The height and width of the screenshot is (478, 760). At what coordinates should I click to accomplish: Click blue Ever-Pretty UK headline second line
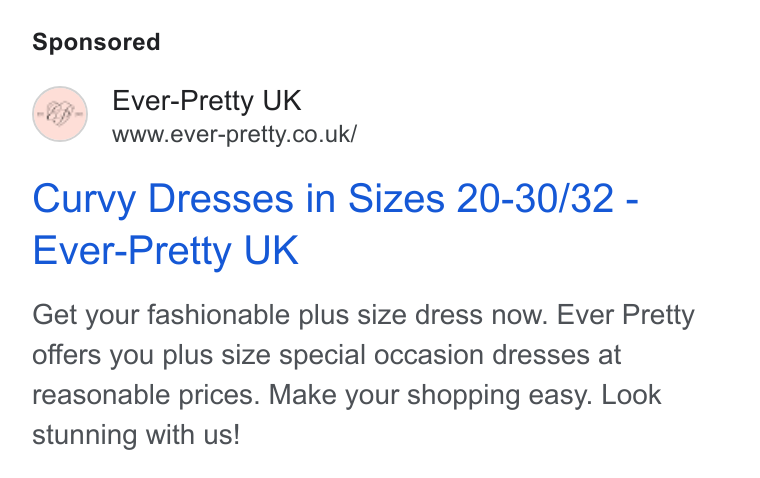pyautogui.click(x=165, y=251)
